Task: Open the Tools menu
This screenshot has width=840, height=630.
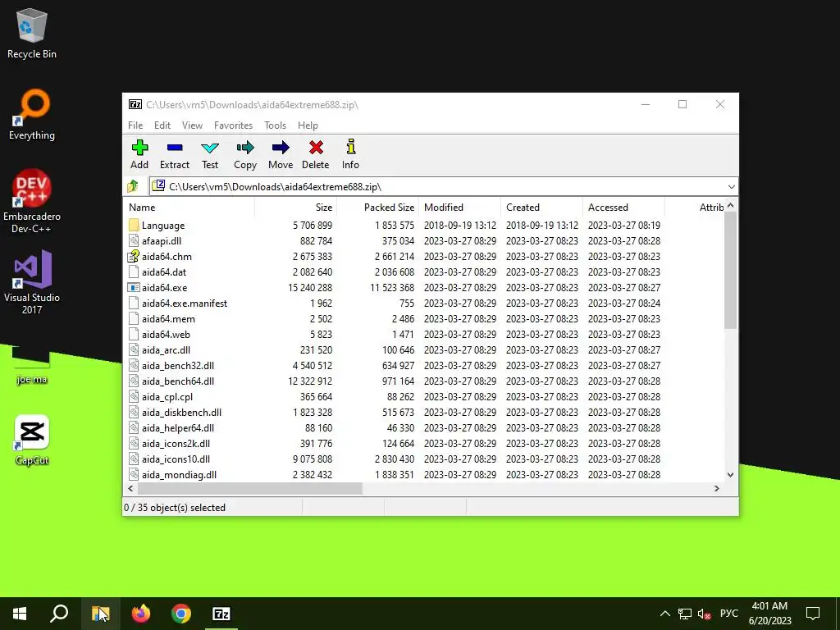Action: [276, 126]
